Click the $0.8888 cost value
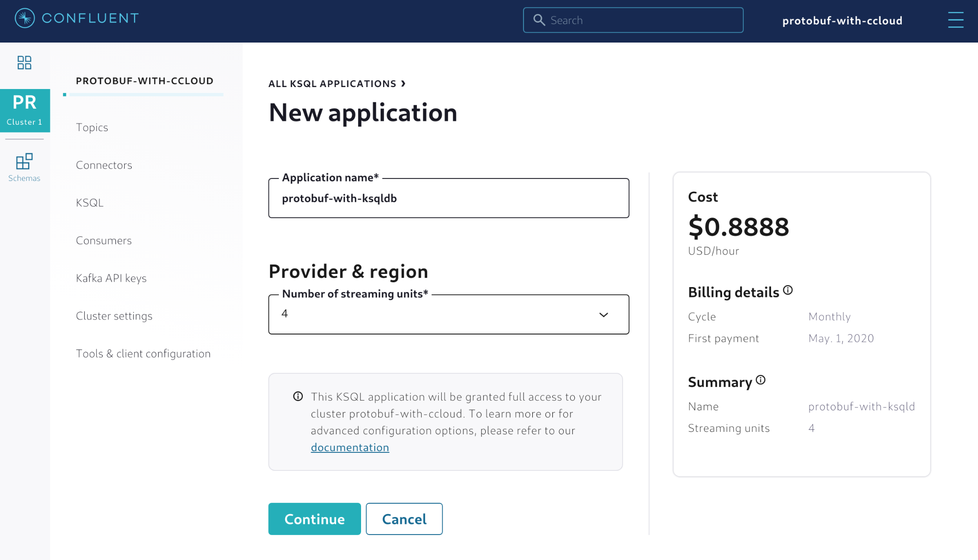The image size is (978, 560). click(739, 227)
